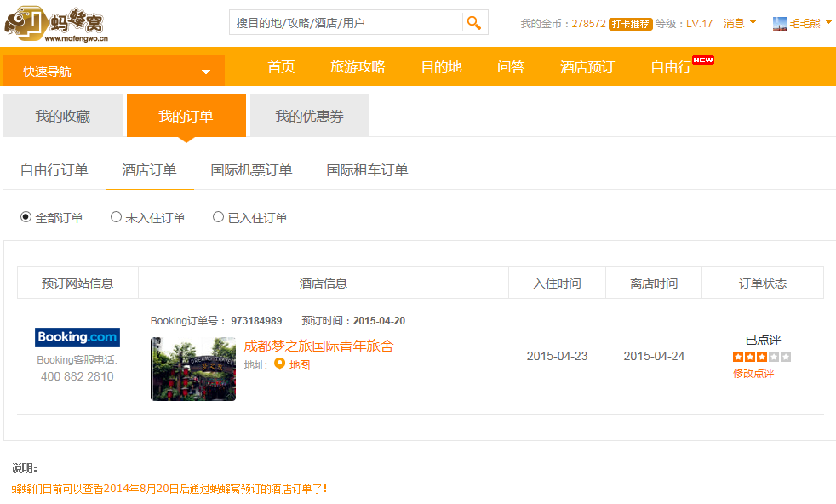Click the three-star hotel rating
This screenshot has height=504, width=836.
761,357
